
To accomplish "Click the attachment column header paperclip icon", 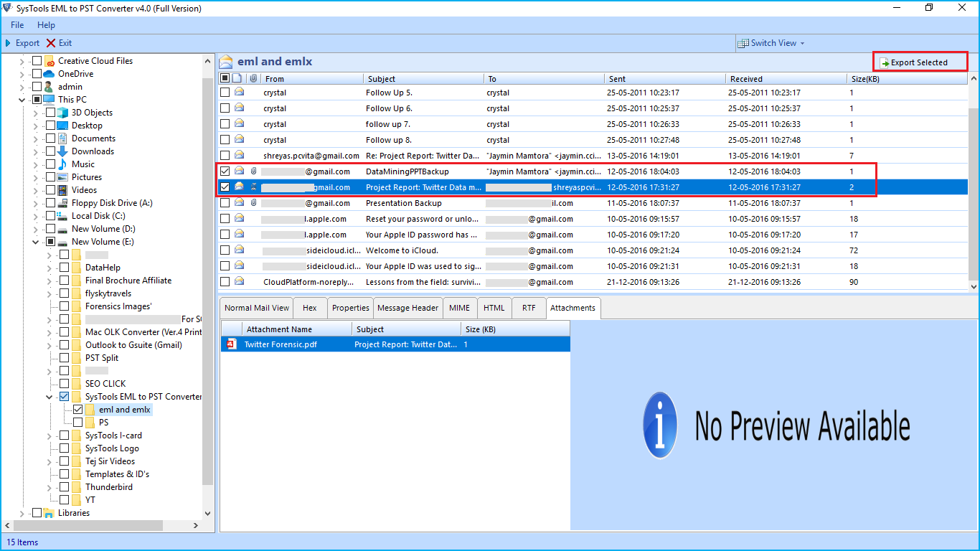I will pos(253,78).
